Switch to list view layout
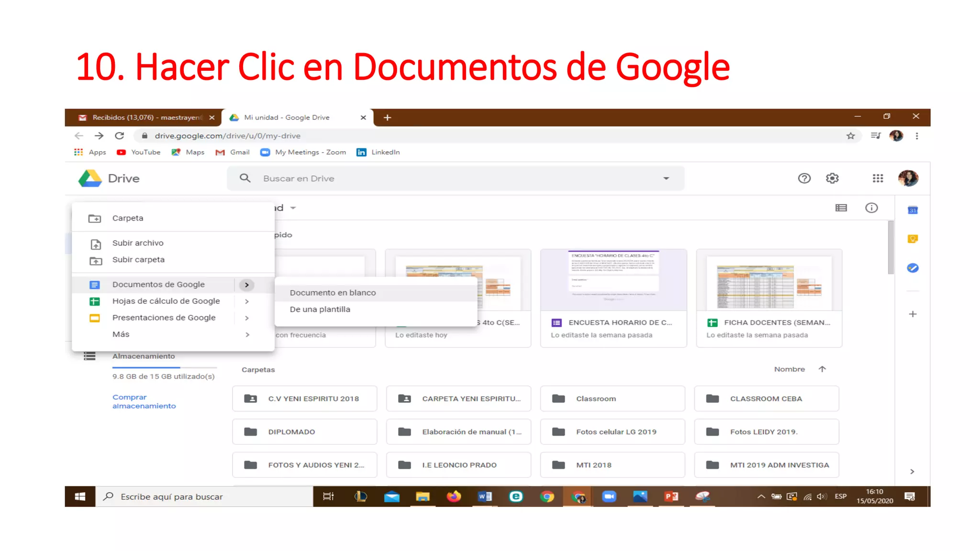The height and width of the screenshot is (551, 980). coord(841,208)
